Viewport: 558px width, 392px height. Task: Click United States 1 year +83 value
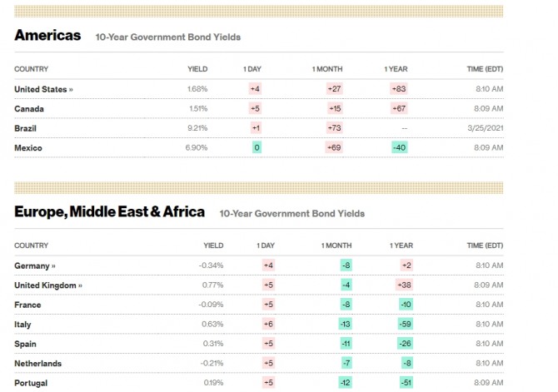tap(398, 89)
